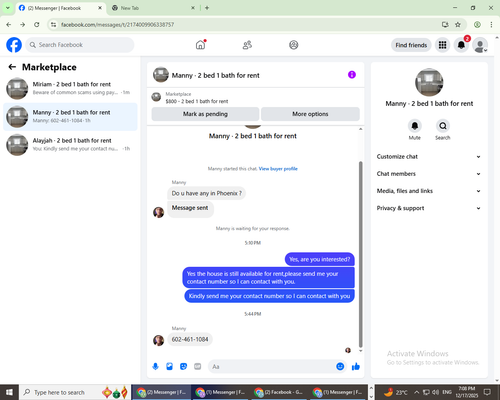Click the Marketplace listing thumbnail $800
Screen dimensions: 500x400
point(156,97)
